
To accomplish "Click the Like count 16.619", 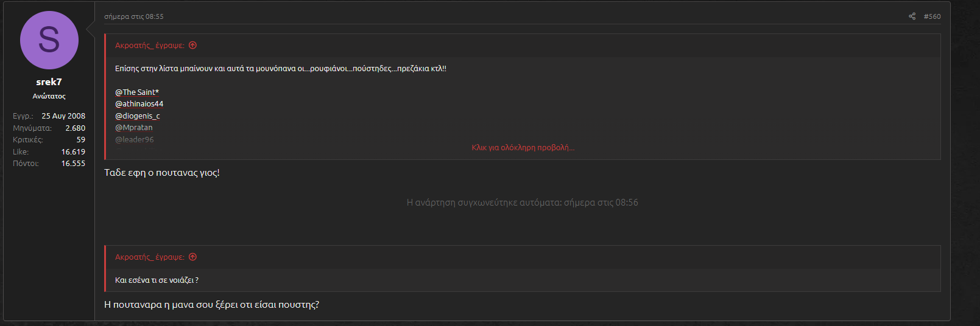I will click(73, 152).
